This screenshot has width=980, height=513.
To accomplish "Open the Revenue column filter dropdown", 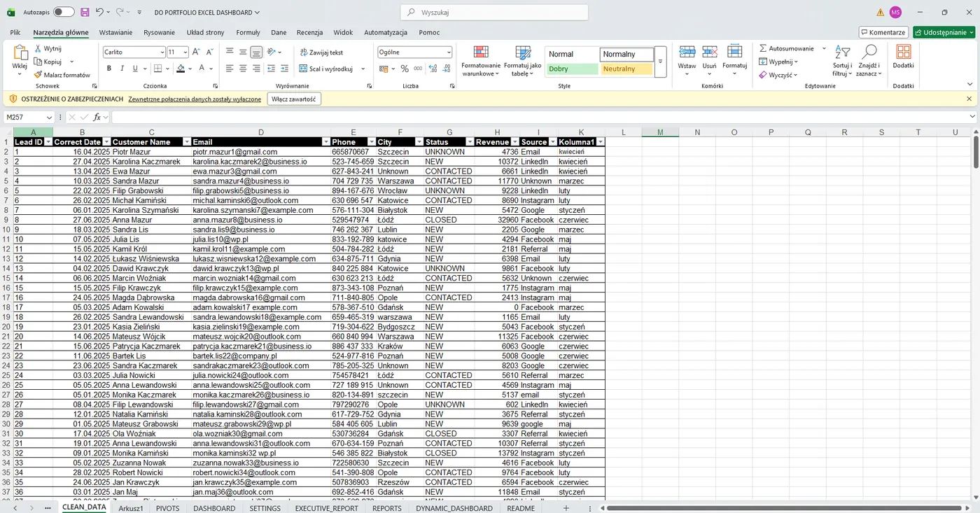I will [514, 142].
